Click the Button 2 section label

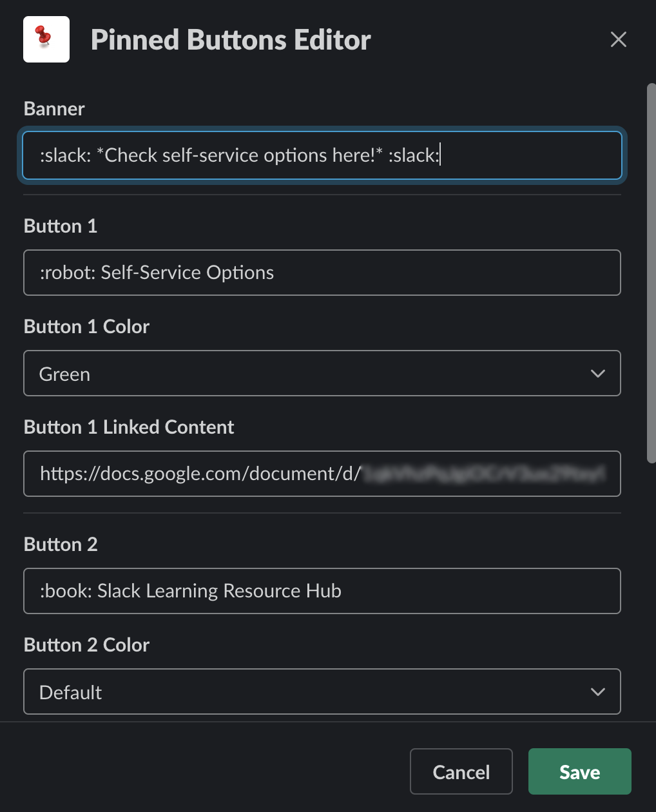pos(61,545)
